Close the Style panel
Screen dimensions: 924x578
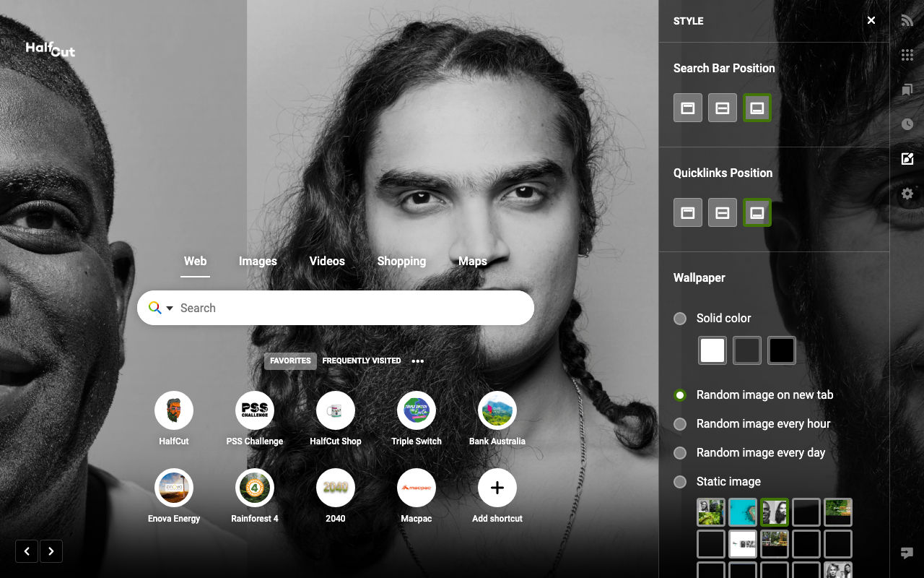(x=871, y=21)
